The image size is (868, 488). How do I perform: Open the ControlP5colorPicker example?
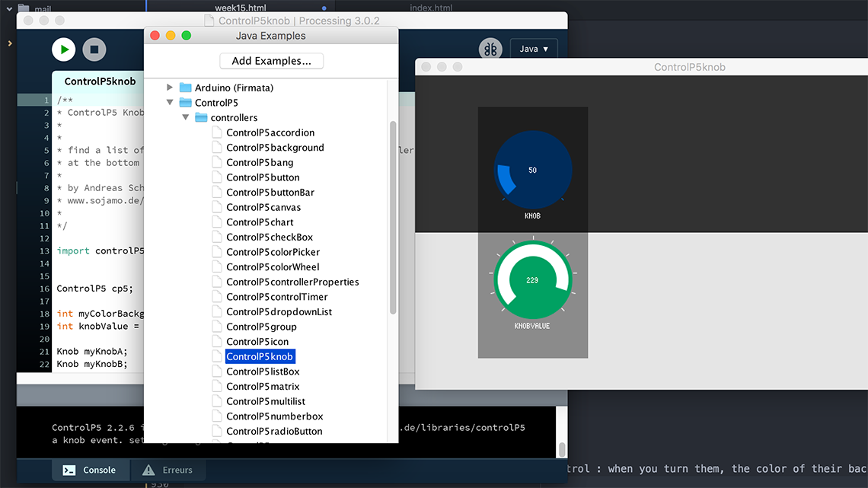[x=273, y=252]
